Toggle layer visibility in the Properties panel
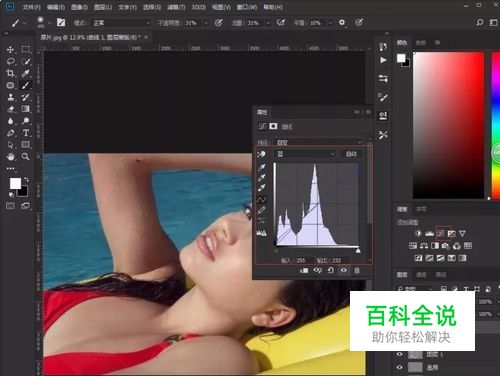 344,270
